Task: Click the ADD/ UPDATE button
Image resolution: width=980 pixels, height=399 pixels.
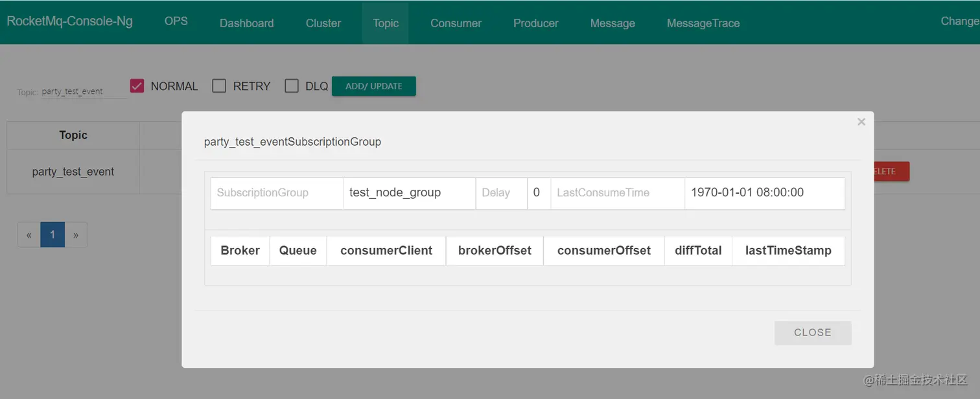Action: click(x=373, y=86)
